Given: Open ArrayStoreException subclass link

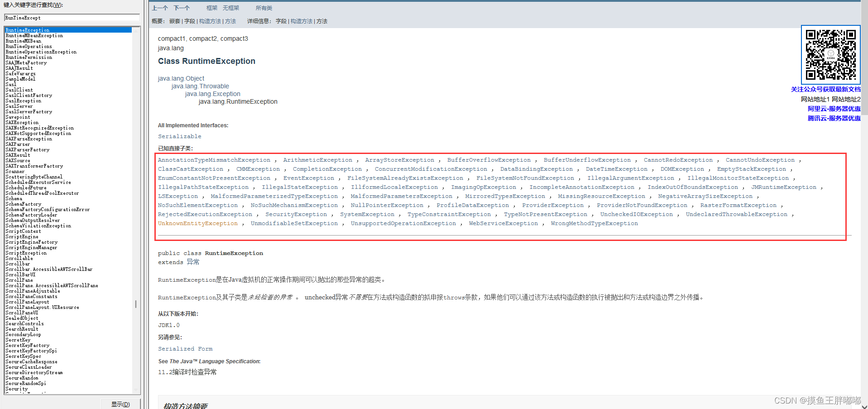Looking at the screenshot, I should point(400,160).
